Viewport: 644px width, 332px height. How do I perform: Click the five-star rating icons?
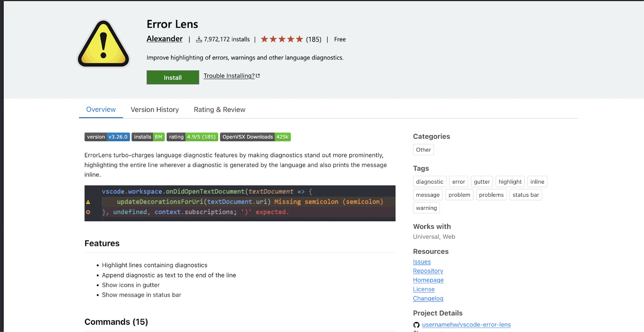[282, 39]
